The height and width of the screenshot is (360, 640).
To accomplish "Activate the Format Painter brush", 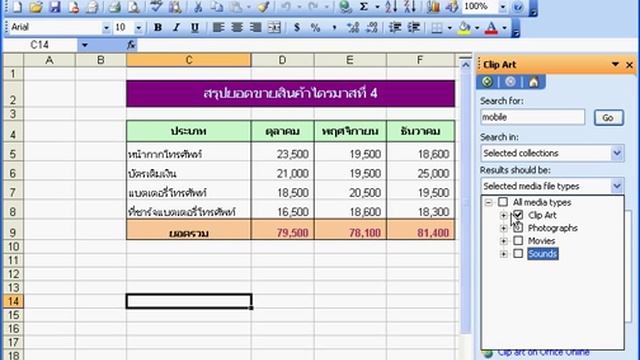I will [x=264, y=7].
